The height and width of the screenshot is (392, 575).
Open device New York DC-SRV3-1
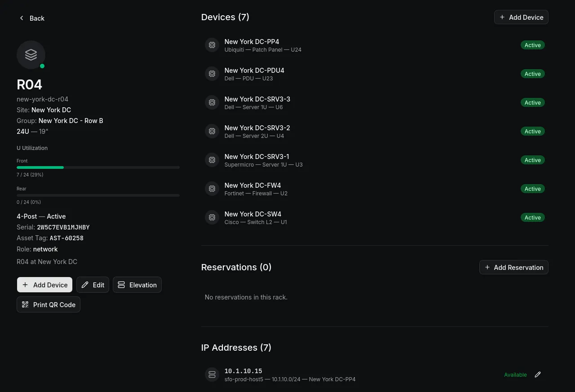[257, 156]
